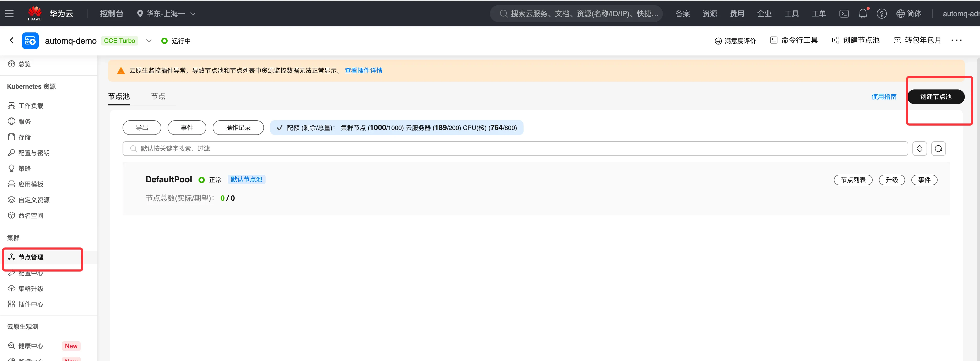Expand the automq-demo cluster switch dropdown

(149, 41)
